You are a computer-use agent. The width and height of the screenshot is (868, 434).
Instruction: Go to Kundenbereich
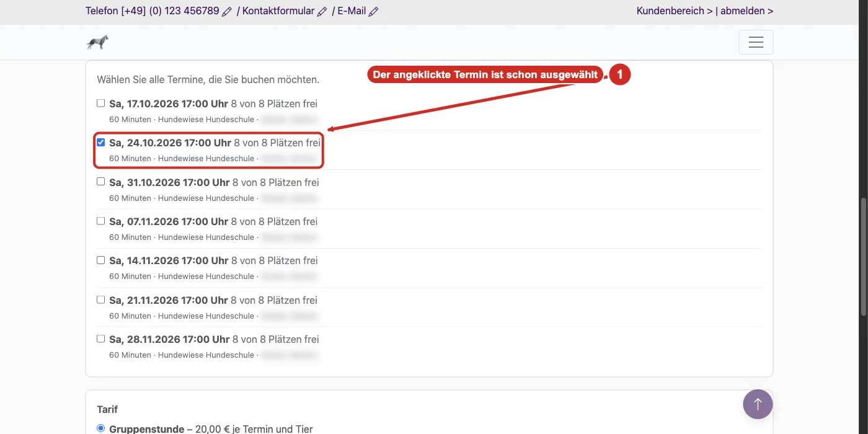[675, 11]
